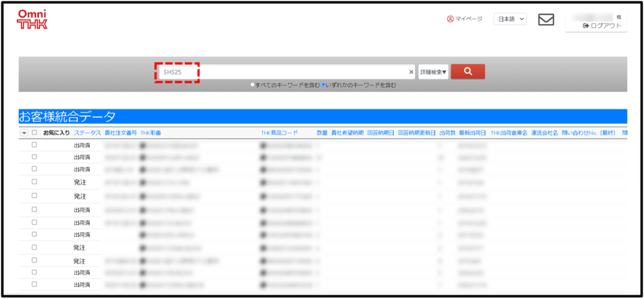Sort by THK商品コード column header
The image size is (644, 299).
tap(279, 133)
